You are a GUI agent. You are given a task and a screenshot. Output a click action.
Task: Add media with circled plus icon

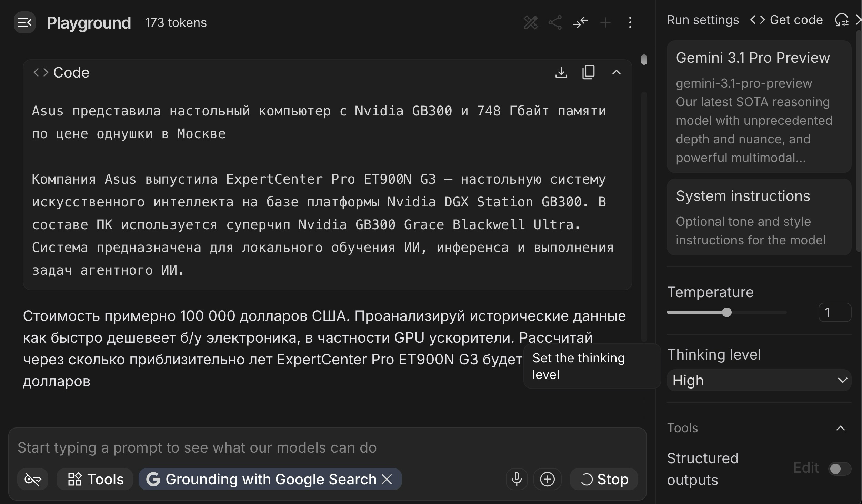click(547, 479)
